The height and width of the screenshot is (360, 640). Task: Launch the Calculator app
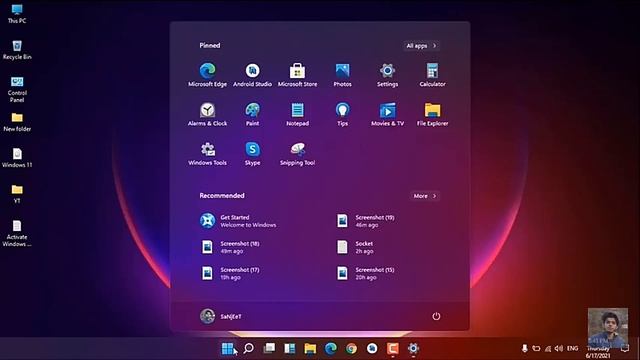tap(432, 75)
